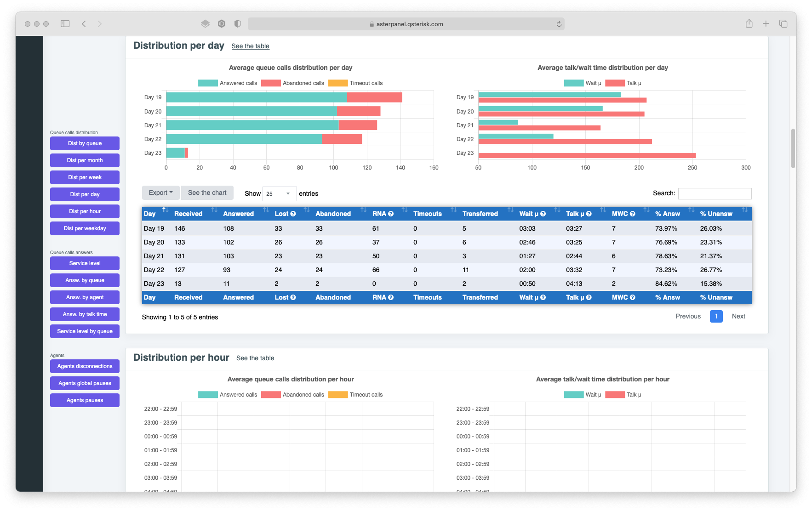This screenshot has width=812, height=511.
Task: Toggle Abandoned calls legend in per day chart
Action: 292,83
